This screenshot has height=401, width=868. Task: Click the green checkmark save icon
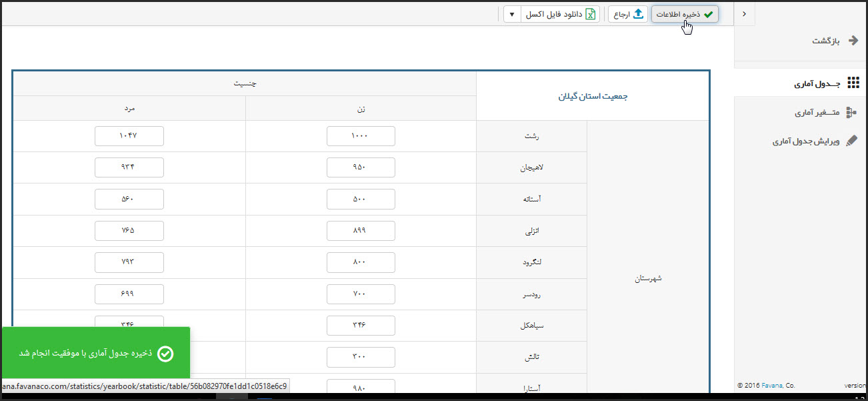click(x=708, y=14)
